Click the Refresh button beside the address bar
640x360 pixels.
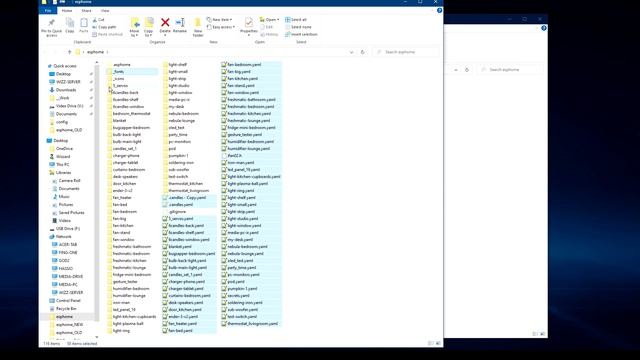tap(362, 52)
